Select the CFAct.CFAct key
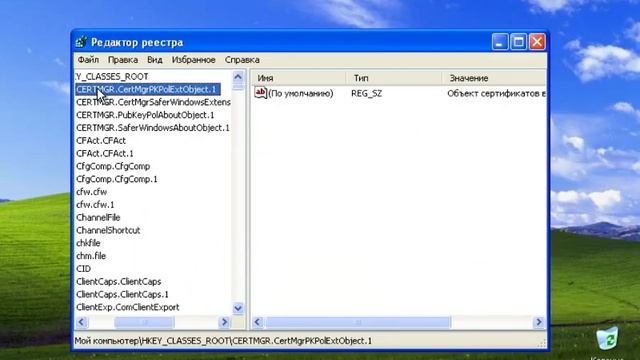This screenshot has height=360, width=640. point(101,140)
